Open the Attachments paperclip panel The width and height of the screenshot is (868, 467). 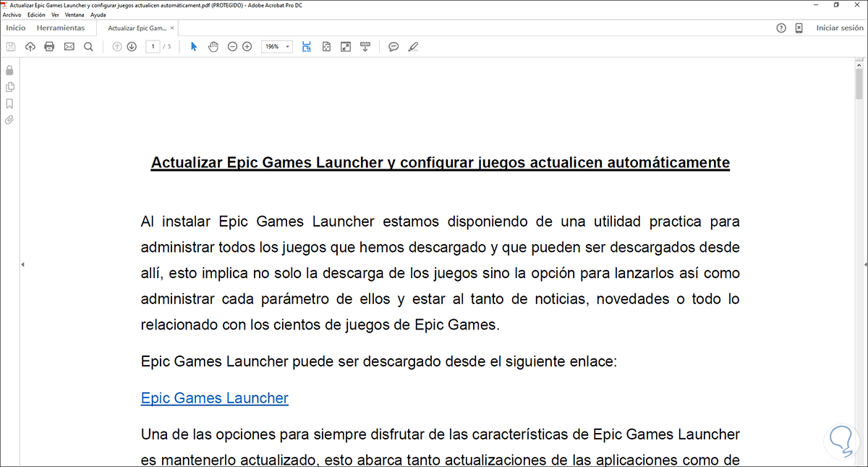(x=10, y=119)
